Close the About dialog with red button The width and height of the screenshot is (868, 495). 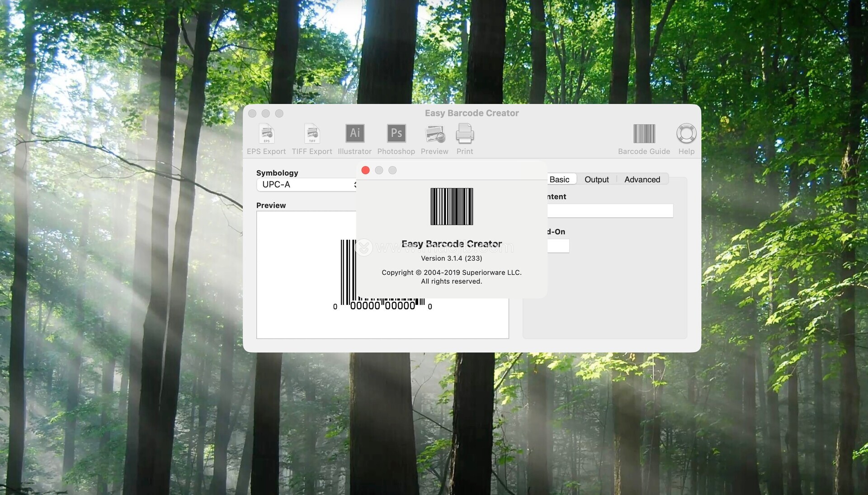366,170
